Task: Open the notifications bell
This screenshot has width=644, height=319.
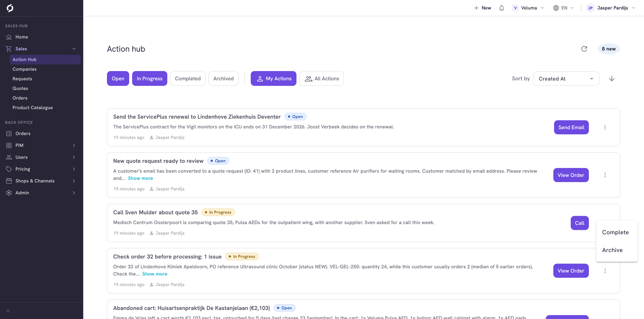Action: point(502,8)
